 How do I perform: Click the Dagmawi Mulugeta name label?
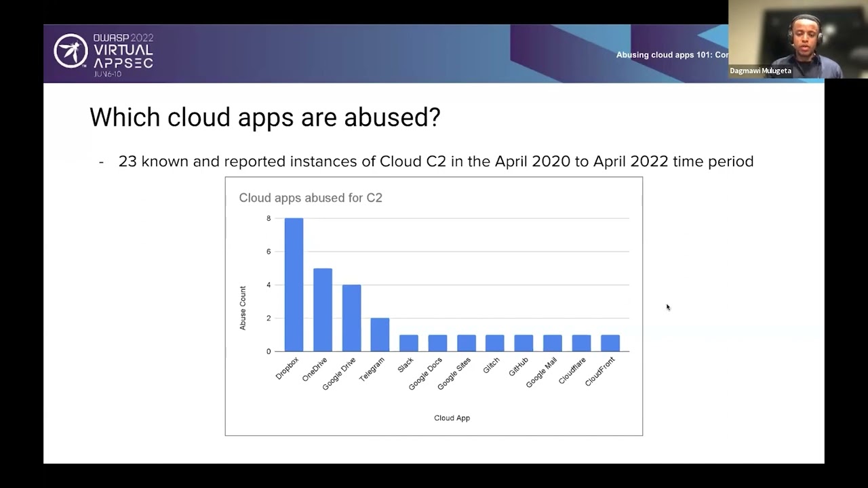[x=760, y=71]
